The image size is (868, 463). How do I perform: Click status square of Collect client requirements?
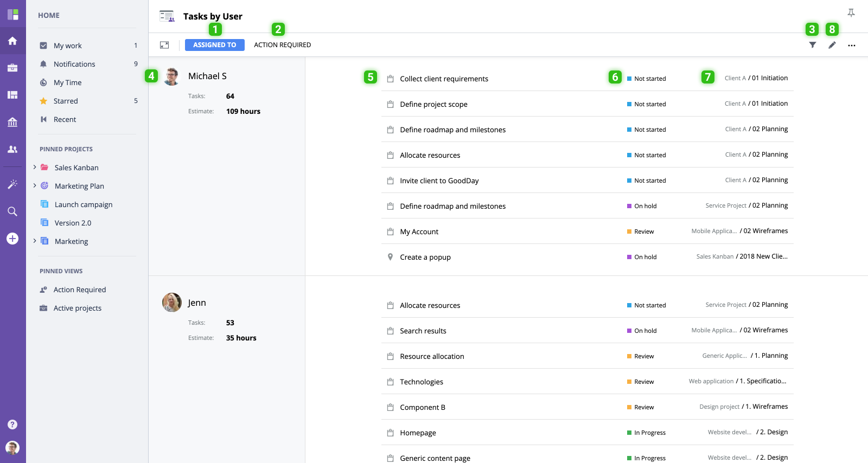[x=629, y=79]
